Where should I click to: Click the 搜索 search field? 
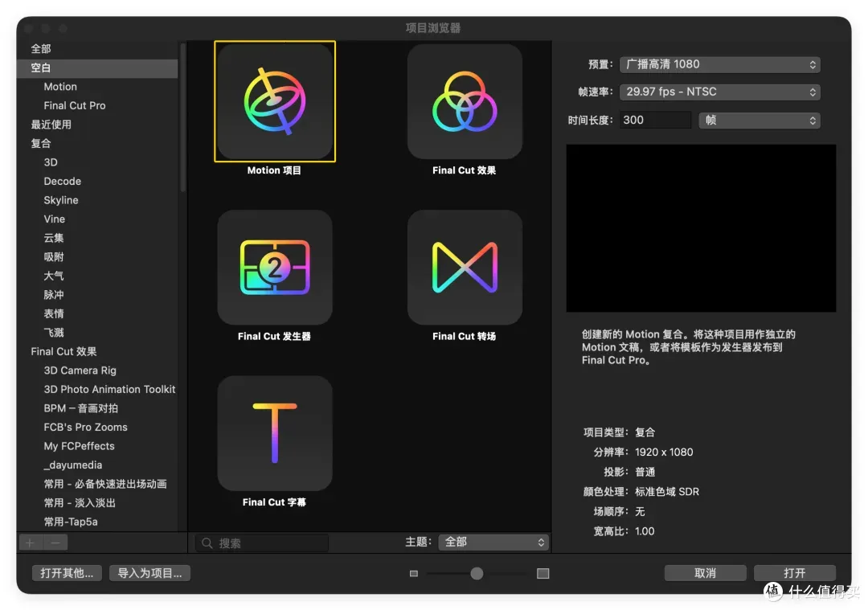pyautogui.click(x=262, y=543)
